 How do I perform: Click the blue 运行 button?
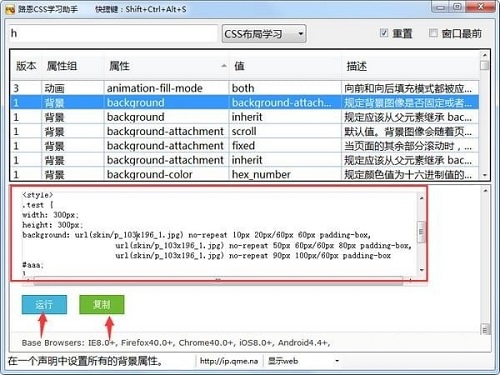pyautogui.click(x=44, y=304)
